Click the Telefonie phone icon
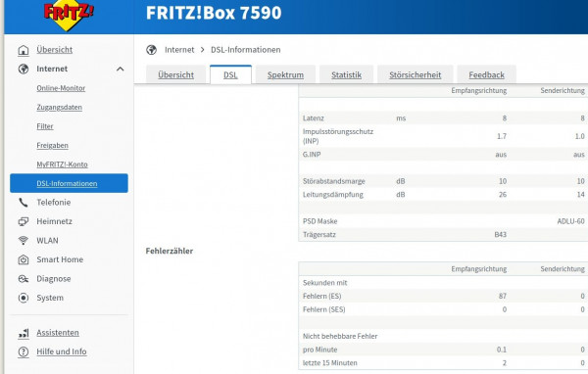This screenshot has height=374, width=588. tap(24, 203)
